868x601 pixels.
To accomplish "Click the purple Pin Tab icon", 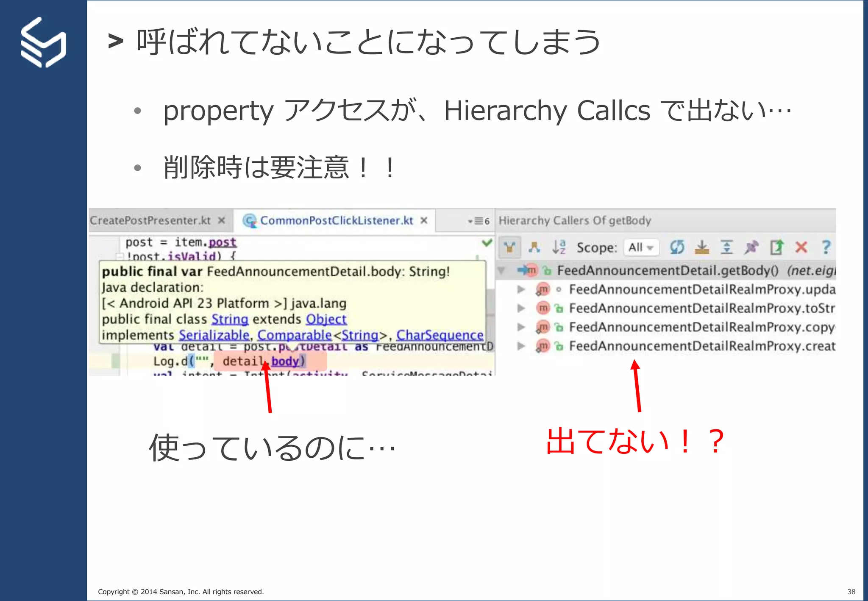I will [751, 247].
